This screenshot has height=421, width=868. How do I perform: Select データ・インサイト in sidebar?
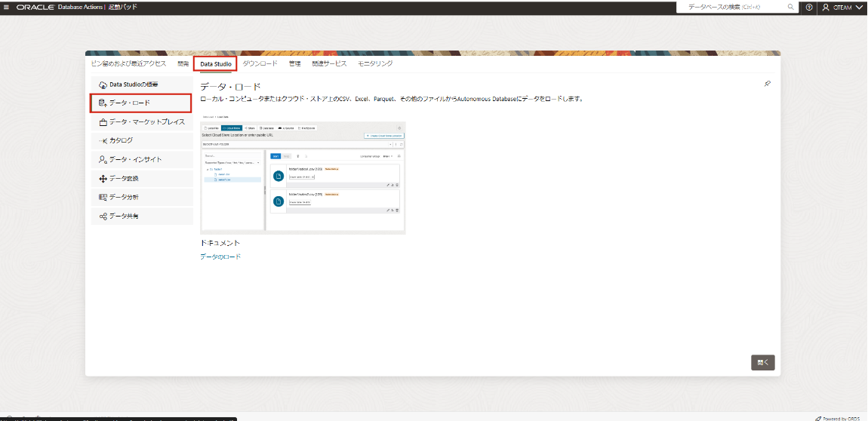click(x=142, y=159)
